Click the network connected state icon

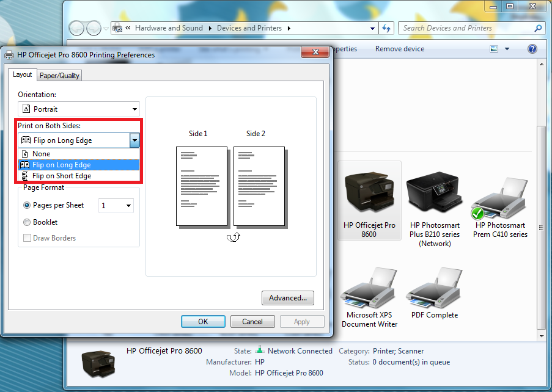(x=260, y=350)
